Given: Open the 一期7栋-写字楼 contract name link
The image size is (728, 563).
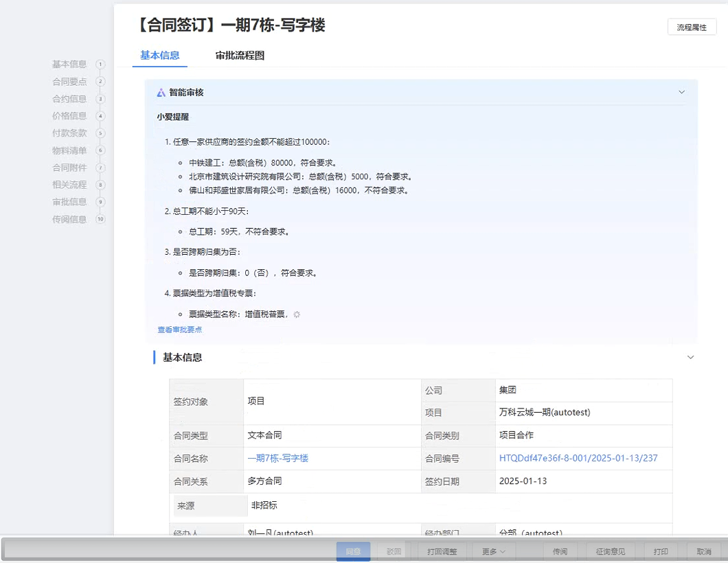Looking at the screenshot, I should tap(277, 458).
